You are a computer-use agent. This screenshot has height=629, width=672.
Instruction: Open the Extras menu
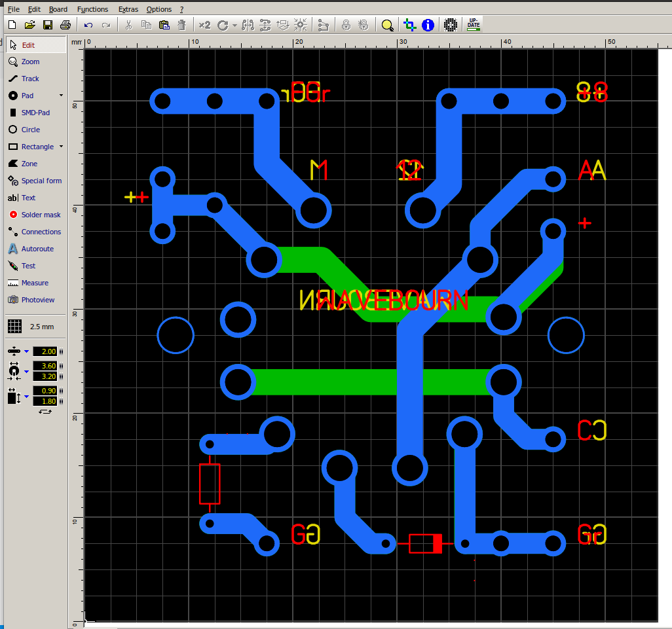128,9
